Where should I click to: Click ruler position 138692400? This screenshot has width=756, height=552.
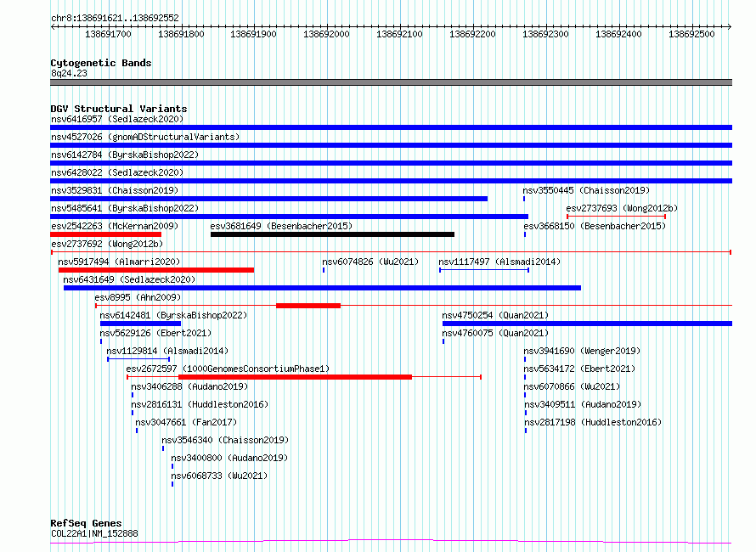pyautogui.click(x=618, y=34)
